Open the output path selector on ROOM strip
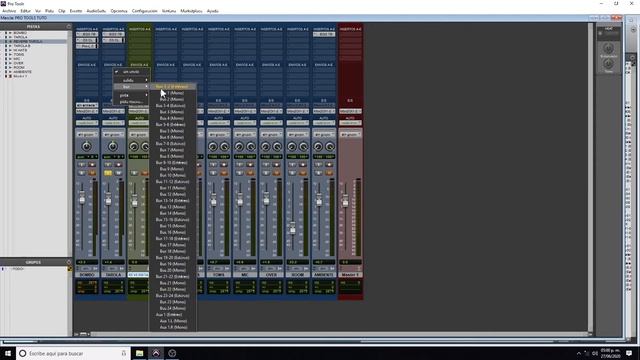640x360 pixels. (x=297, y=111)
